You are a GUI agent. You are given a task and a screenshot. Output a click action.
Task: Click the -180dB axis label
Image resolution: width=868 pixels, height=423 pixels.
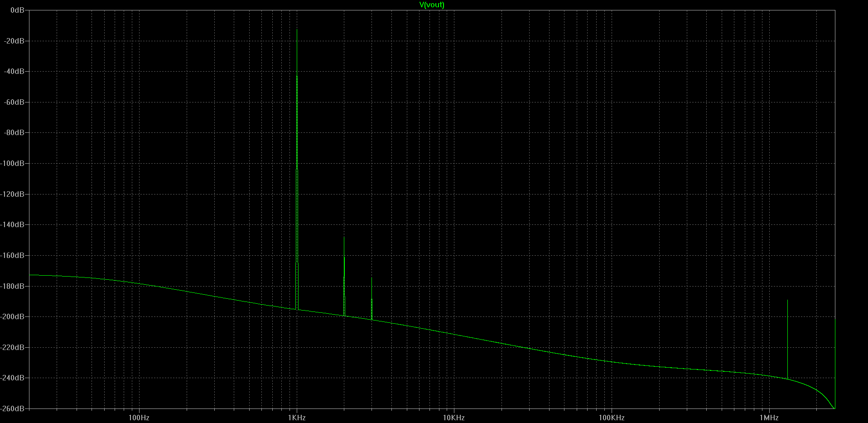[x=12, y=286]
